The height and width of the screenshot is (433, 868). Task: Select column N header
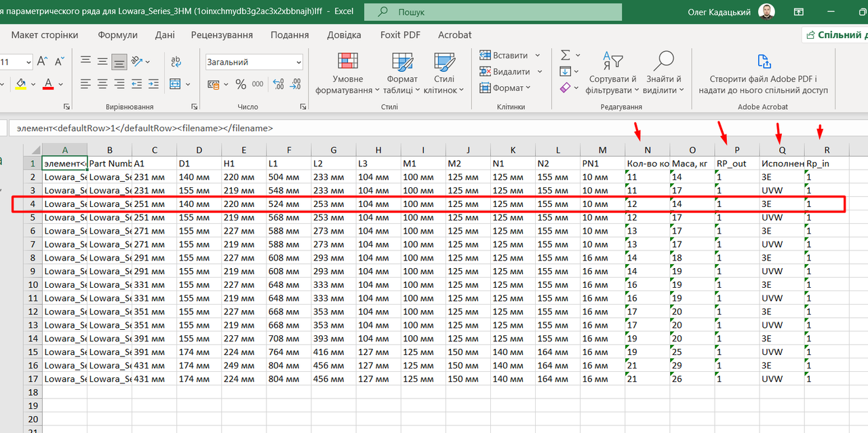pos(648,150)
